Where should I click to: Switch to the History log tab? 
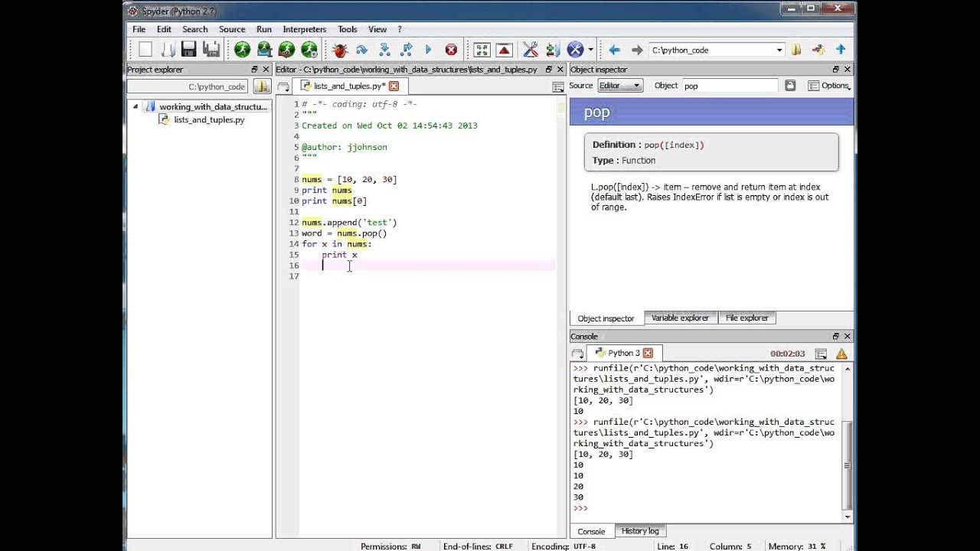(640, 531)
